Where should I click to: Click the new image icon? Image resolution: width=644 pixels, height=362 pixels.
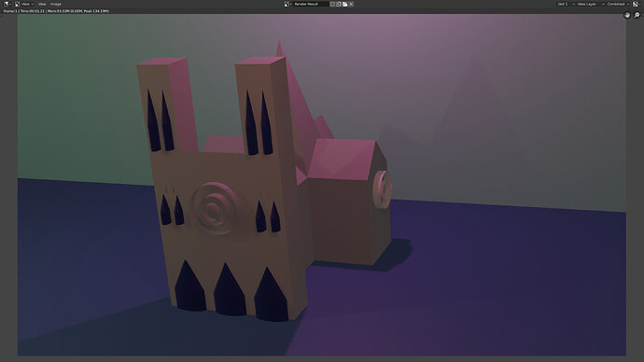[339, 4]
